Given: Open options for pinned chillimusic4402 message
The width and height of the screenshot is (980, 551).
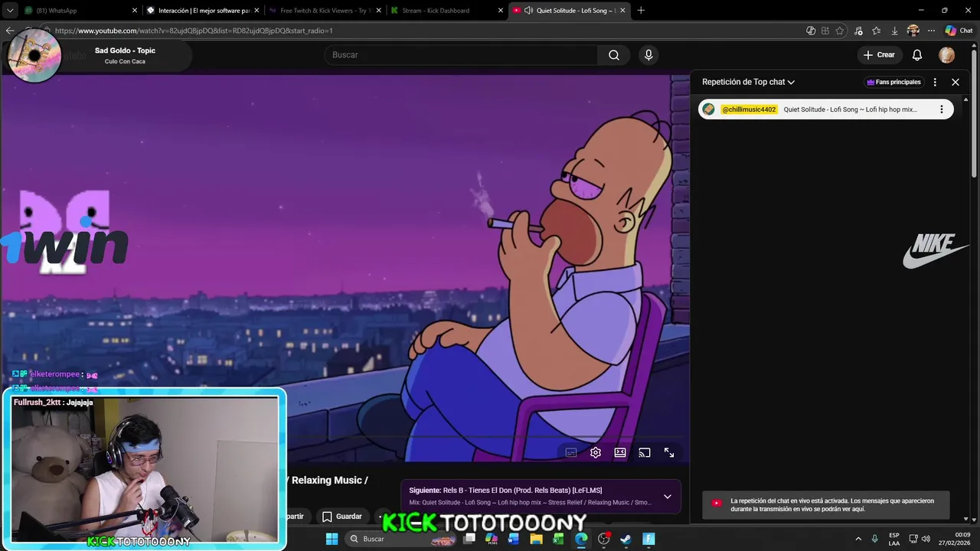Looking at the screenshot, I should click(942, 109).
